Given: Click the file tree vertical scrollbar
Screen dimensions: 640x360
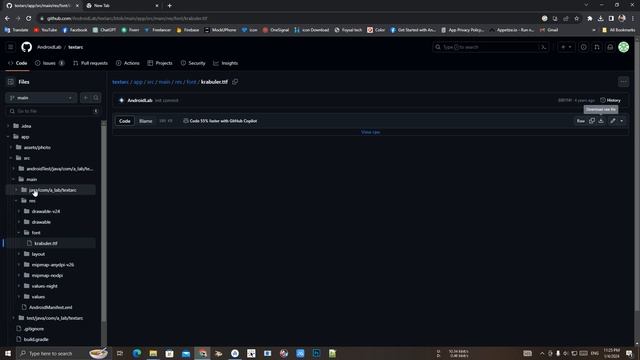Looking at the screenshot, I should 104,220.
